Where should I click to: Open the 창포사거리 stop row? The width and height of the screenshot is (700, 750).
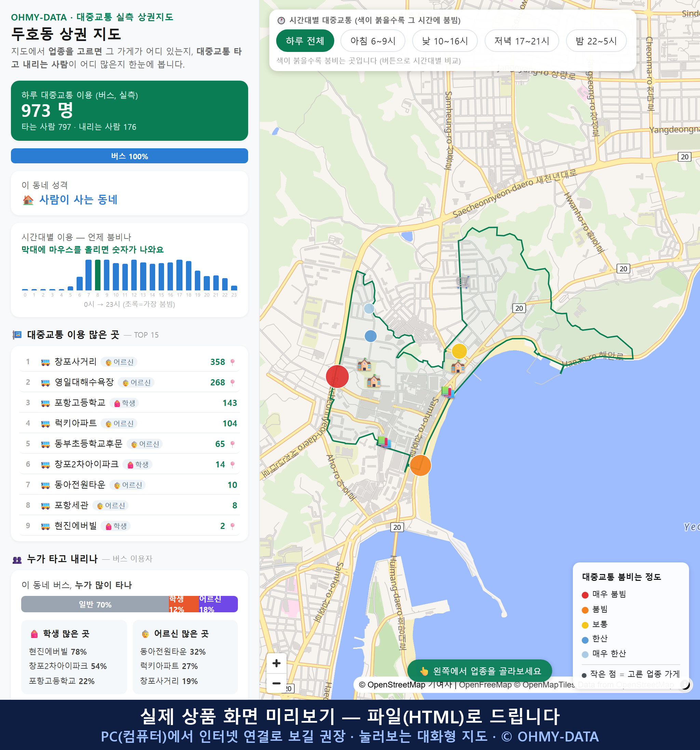(x=130, y=362)
